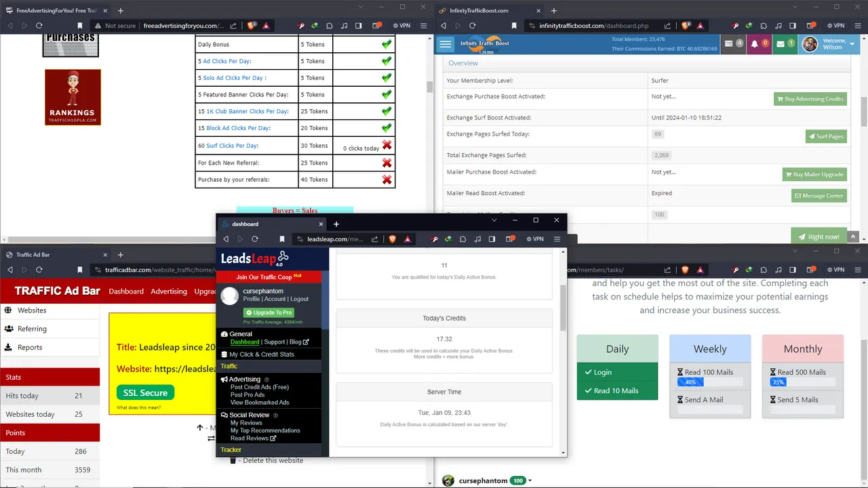Go back in the InfinityTrafficBoost window
The image size is (868, 488).
[x=443, y=26]
